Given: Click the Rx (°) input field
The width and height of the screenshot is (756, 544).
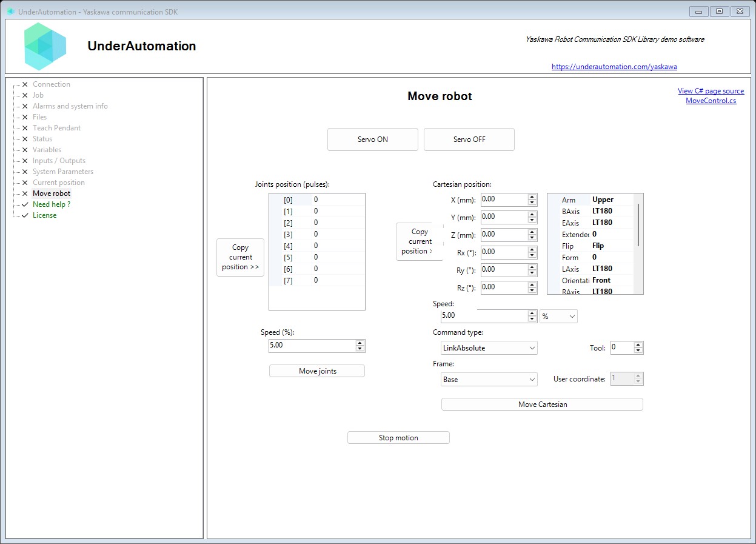Looking at the screenshot, I should pos(504,252).
